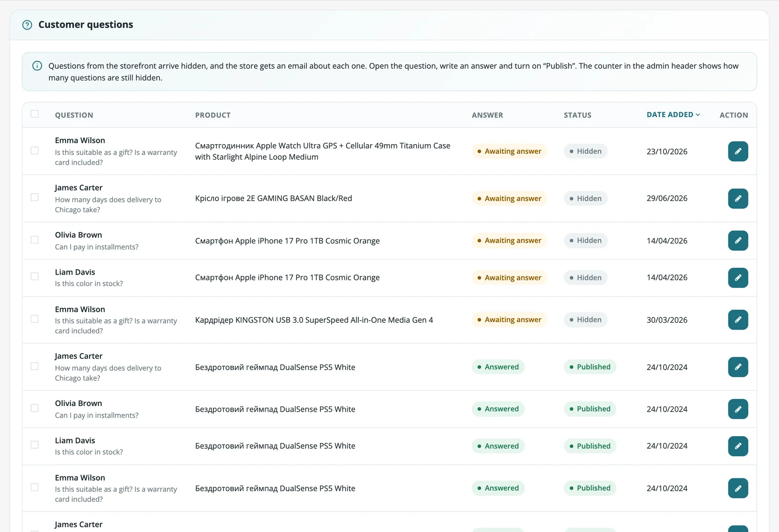
Task: Click the Question column header
Action: click(x=74, y=115)
